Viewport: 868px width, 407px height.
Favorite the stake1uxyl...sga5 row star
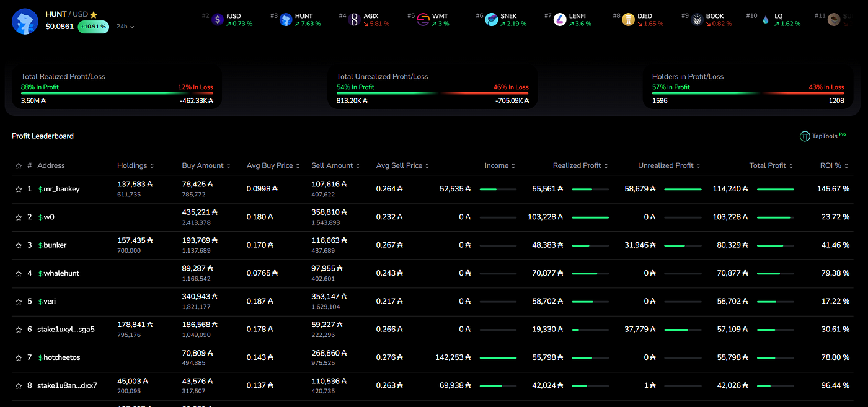(x=19, y=330)
